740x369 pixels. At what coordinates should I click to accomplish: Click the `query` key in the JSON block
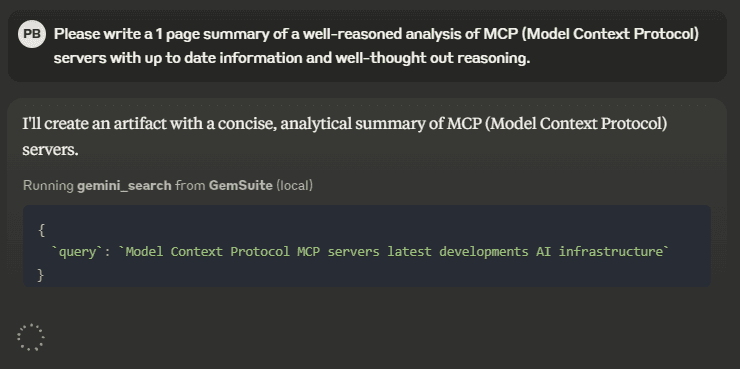pos(77,252)
